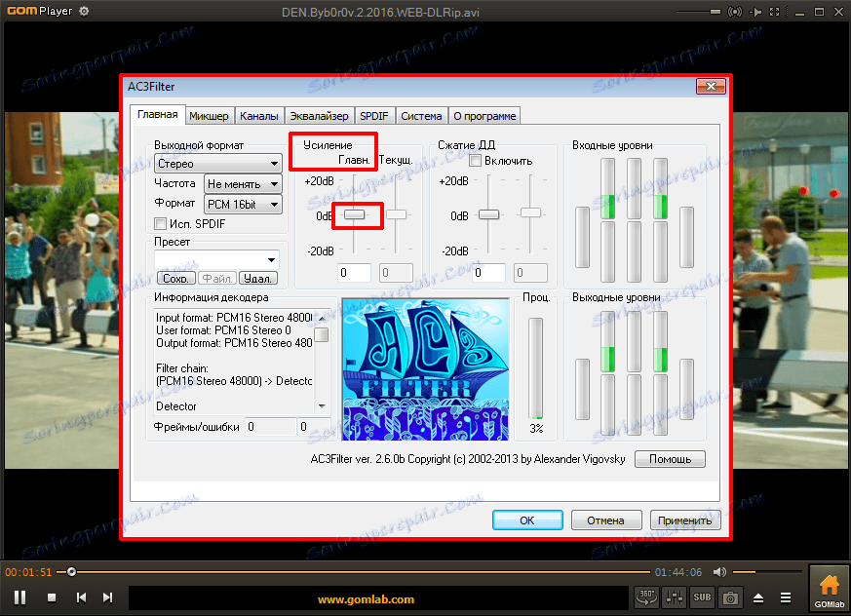Skip to next track

click(x=107, y=597)
